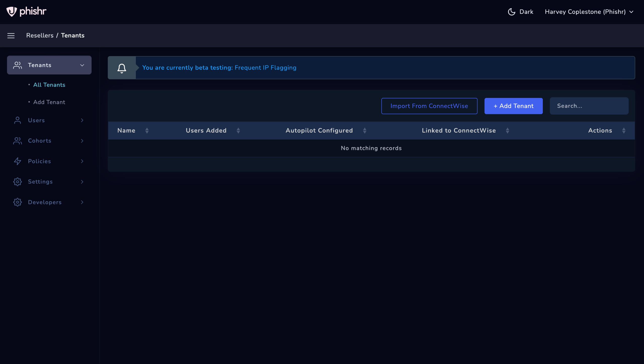Image resolution: width=644 pixels, height=364 pixels.
Task: Select All Tenants submenu item
Action: pyautogui.click(x=49, y=85)
